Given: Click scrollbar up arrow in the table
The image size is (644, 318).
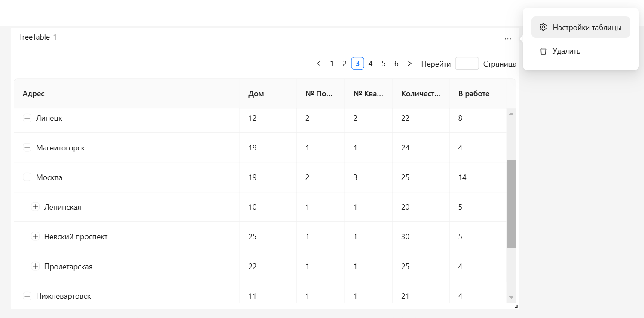Looking at the screenshot, I should point(511,114).
